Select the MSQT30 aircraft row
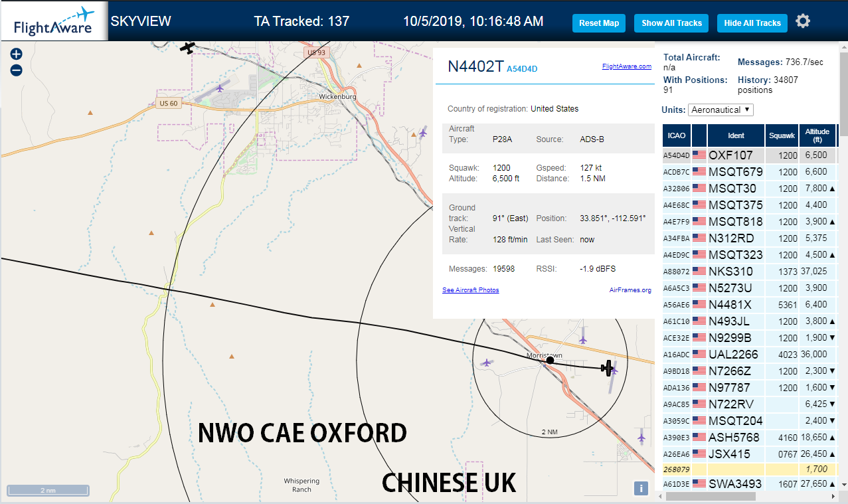The height and width of the screenshot is (504, 848). coord(749,188)
